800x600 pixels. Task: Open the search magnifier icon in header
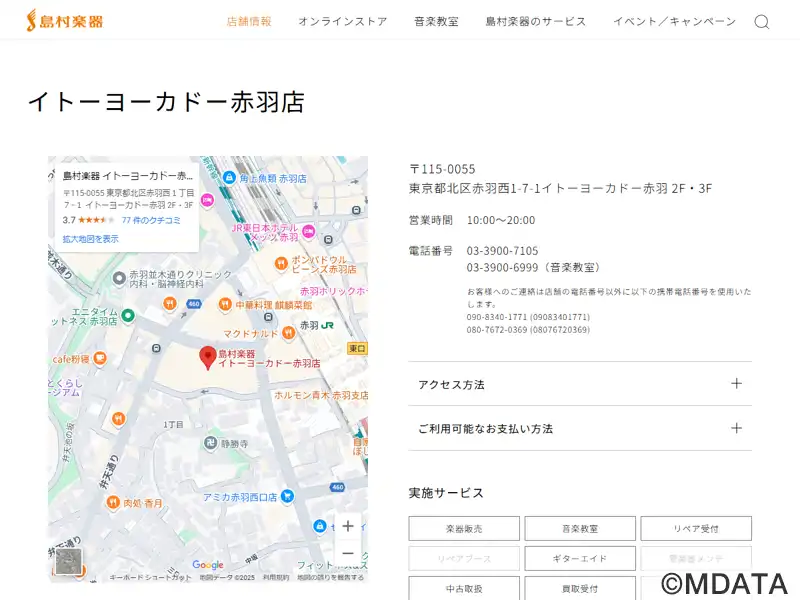(x=762, y=22)
